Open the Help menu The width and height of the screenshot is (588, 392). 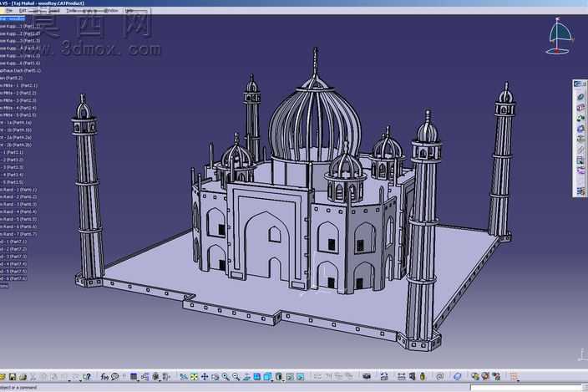[129, 11]
